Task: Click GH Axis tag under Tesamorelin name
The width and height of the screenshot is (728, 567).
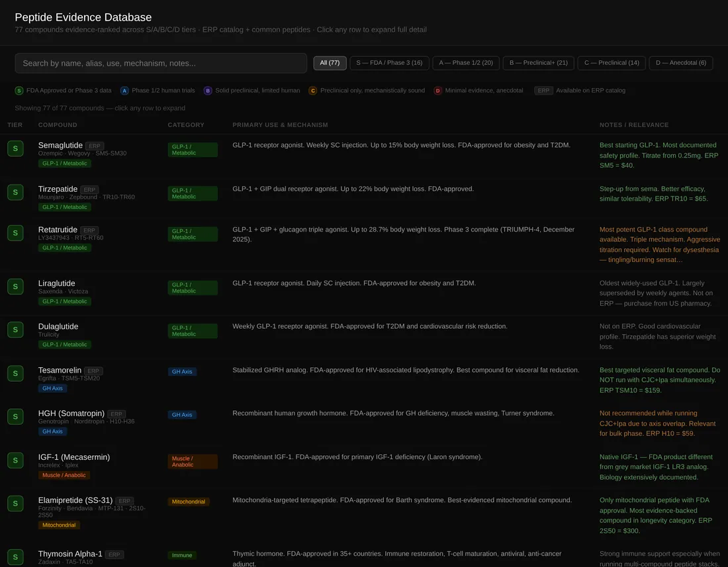Action: [x=52, y=388]
